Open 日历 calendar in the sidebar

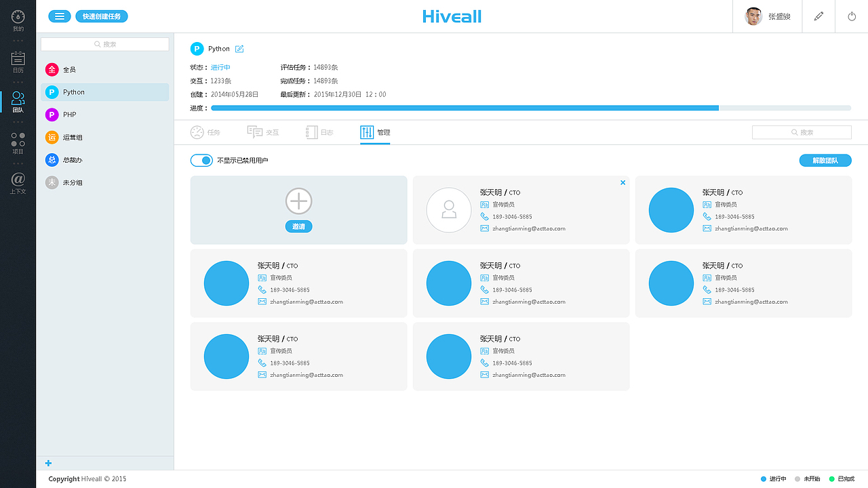pyautogui.click(x=18, y=62)
